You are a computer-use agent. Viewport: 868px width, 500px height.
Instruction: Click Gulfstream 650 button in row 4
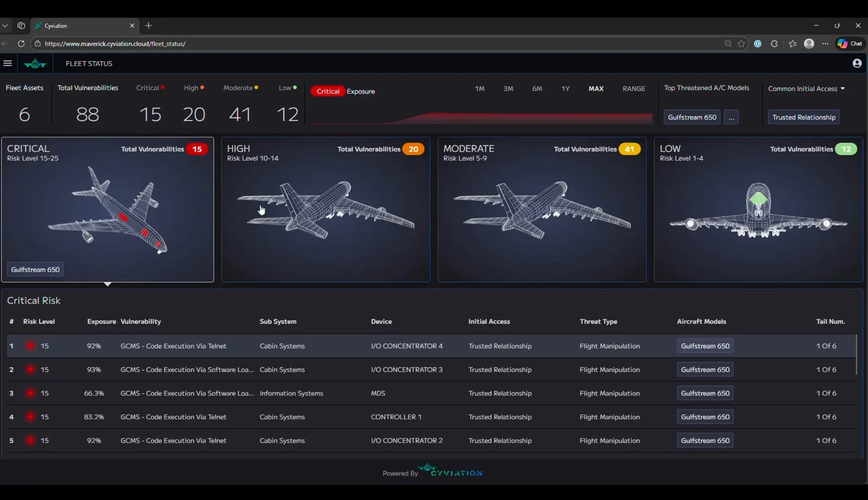pyautogui.click(x=705, y=417)
